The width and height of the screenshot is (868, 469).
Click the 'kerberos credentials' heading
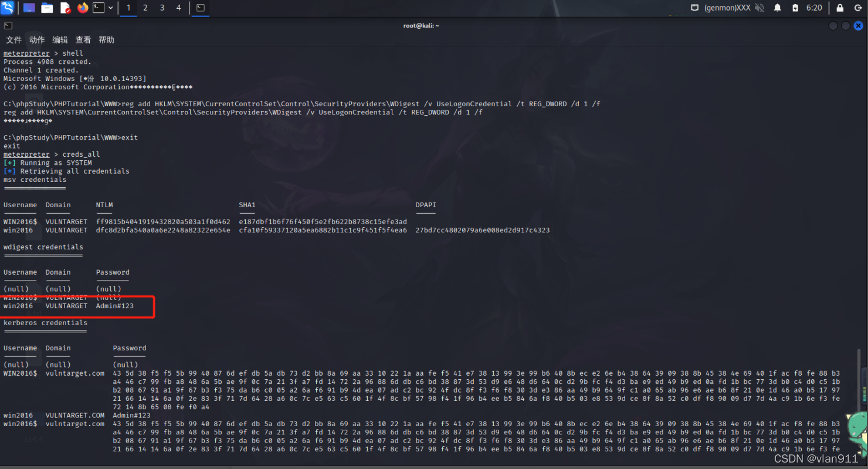coord(45,323)
